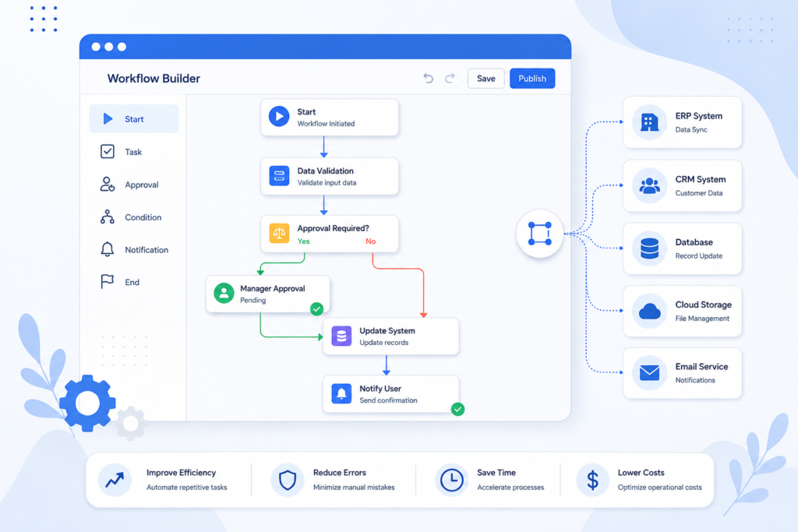
Task: Click the 'Notifications' text on Email Service card
Action: 695,380
